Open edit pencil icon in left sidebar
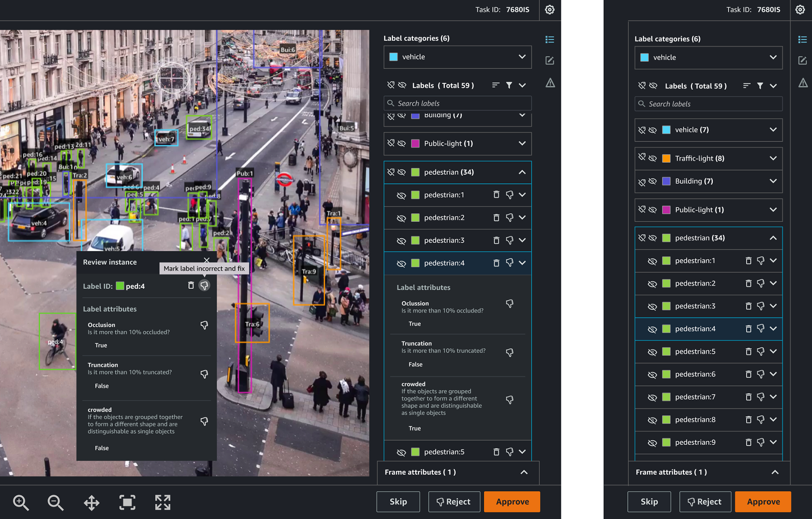The image size is (812, 519). tap(549, 60)
